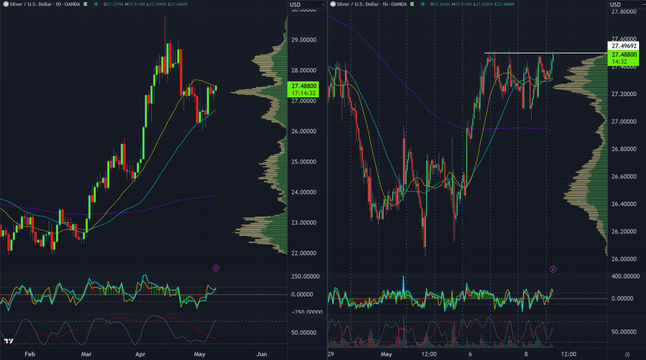Click the 29.00000 price axis label

pos(304,40)
